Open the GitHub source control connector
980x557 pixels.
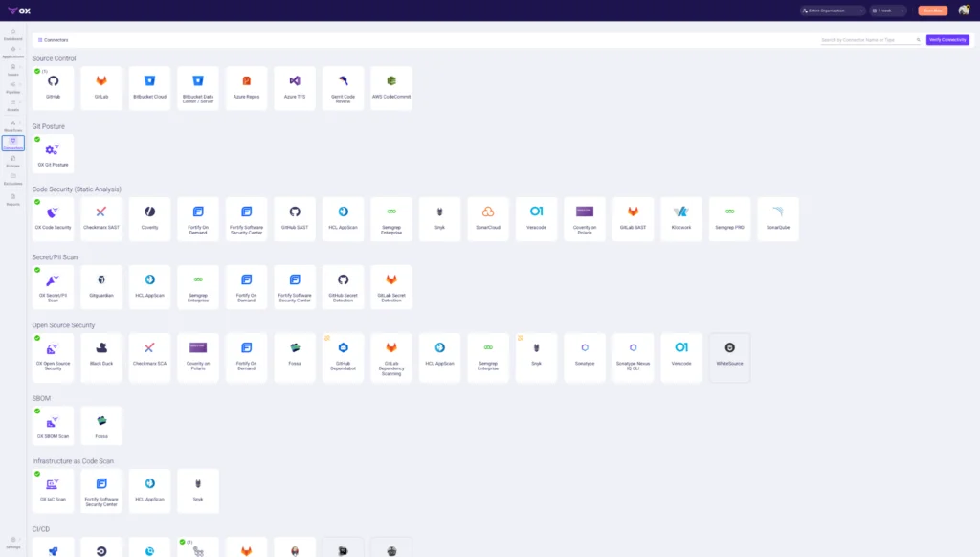click(54, 88)
